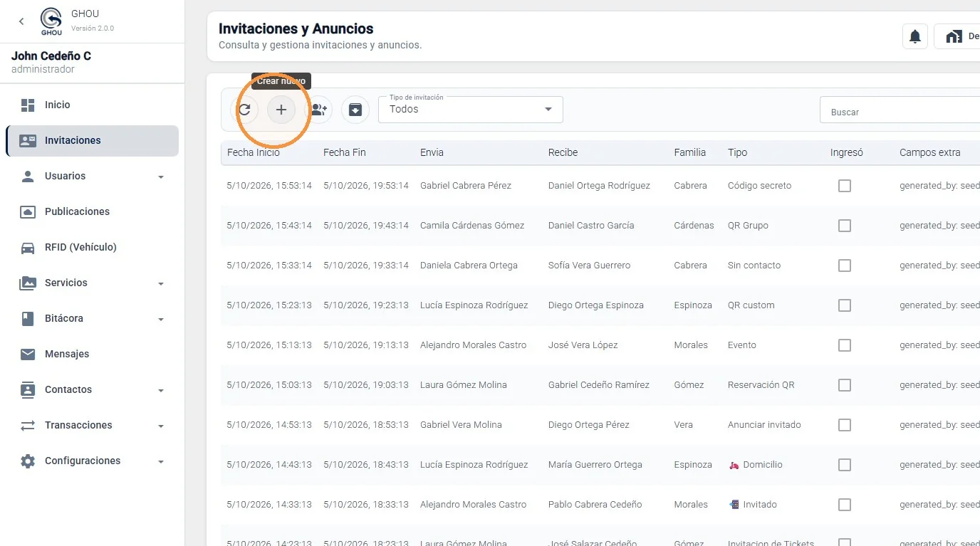Sort by Recibe column header
This screenshot has height=546, width=980.
tap(563, 152)
